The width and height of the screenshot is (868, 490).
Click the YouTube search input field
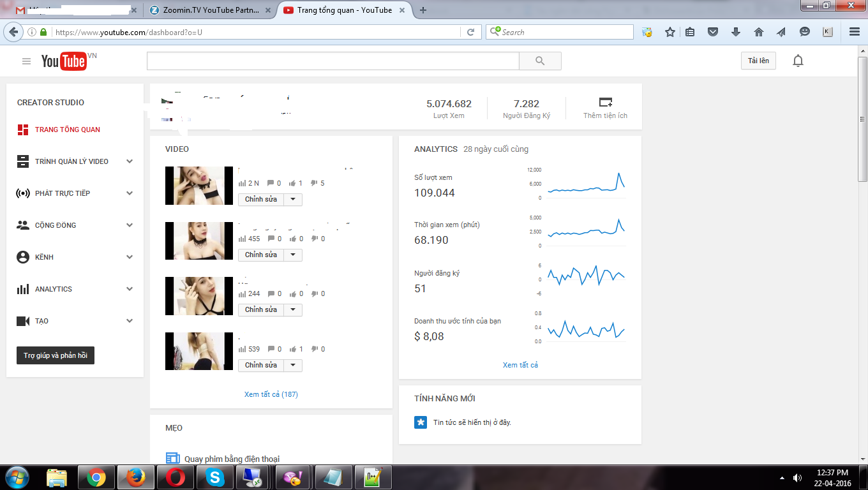click(x=333, y=61)
